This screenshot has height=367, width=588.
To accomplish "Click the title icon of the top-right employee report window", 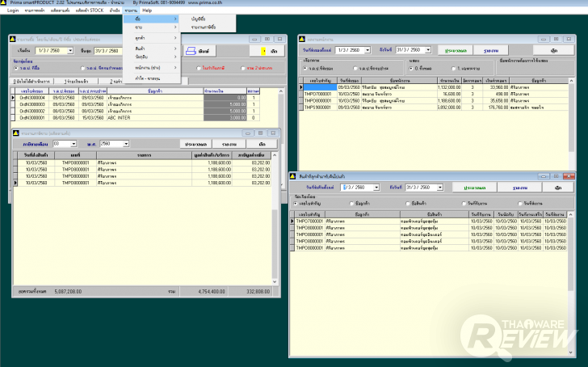I will [x=302, y=39].
